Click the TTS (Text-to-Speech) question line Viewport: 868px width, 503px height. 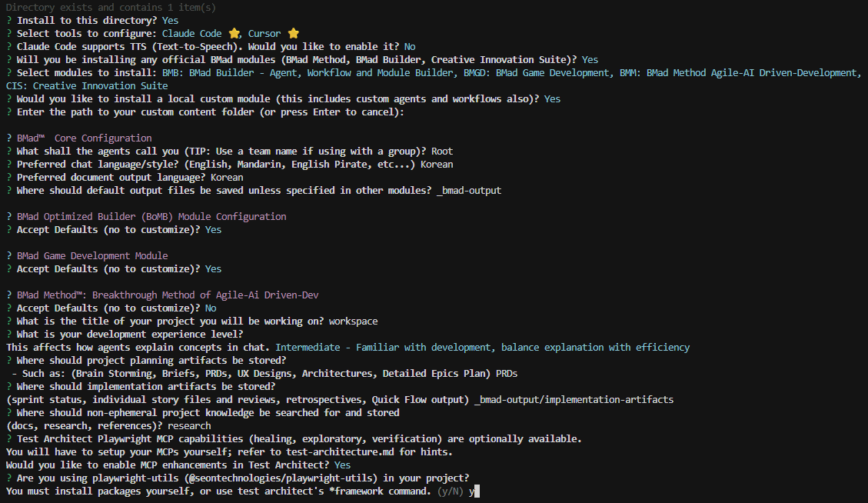pos(211,47)
